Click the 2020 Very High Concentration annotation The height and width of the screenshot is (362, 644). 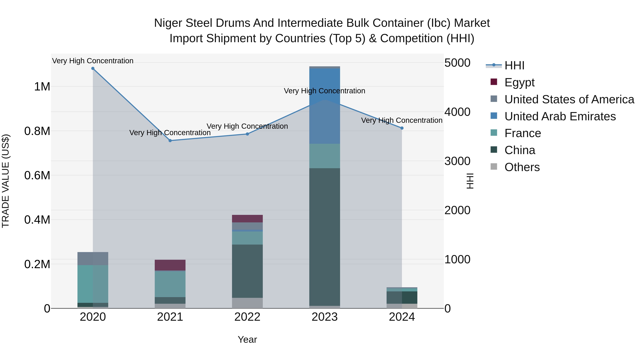[x=93, y=61]
